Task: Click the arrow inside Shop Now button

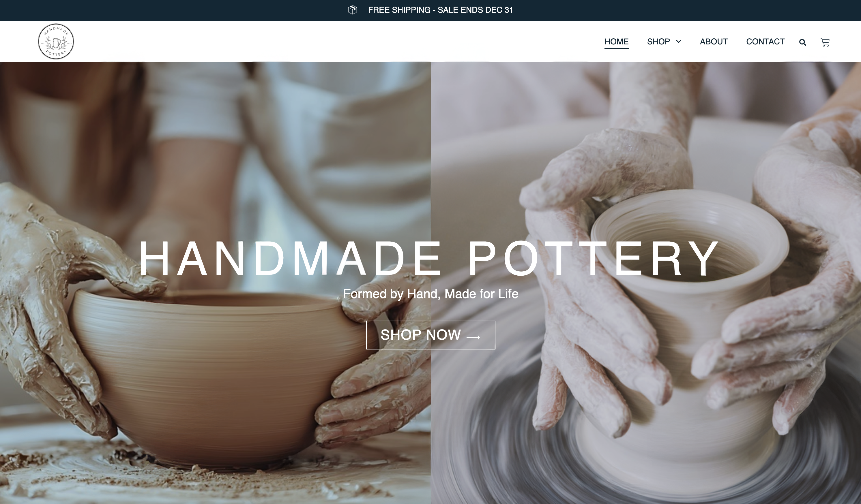Action: click(x=473, y=337)
